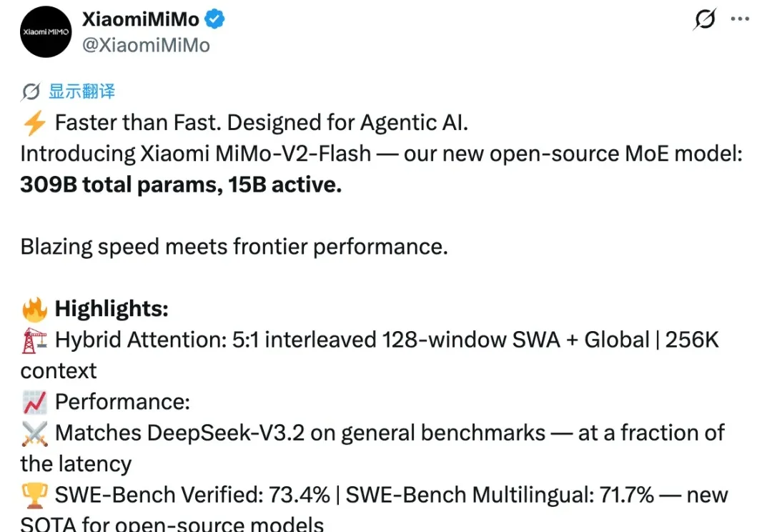Screen dimensions: 772x532
Task: Click the fire emoji beside Highlights
Action: 34,310
